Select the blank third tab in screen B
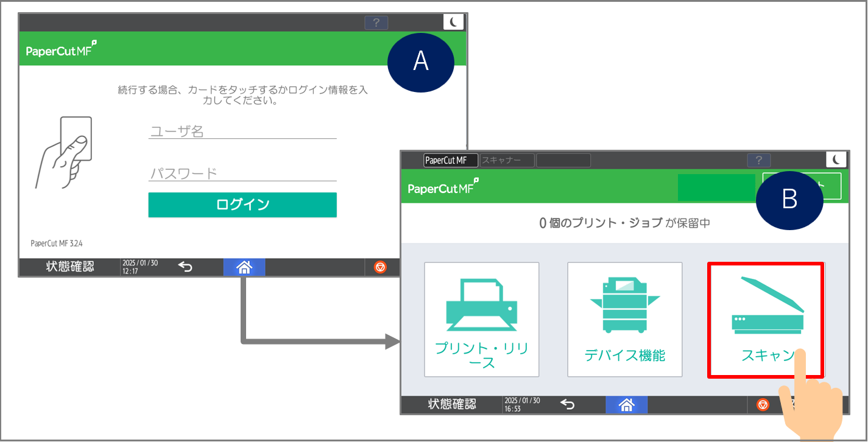Image resolution: width=868 pixels, height=442 pixels. [x=563, y=161]
